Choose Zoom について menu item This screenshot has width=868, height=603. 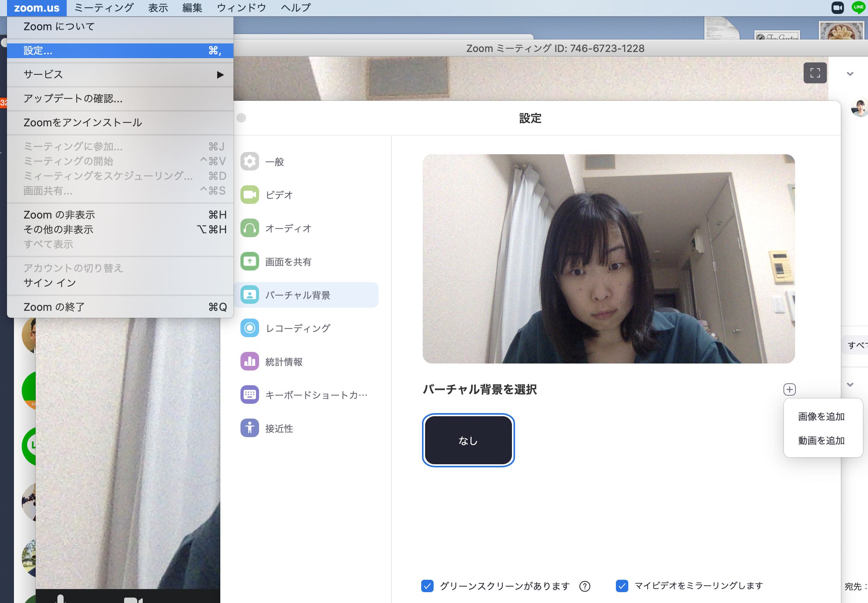(x=120, y=27)
